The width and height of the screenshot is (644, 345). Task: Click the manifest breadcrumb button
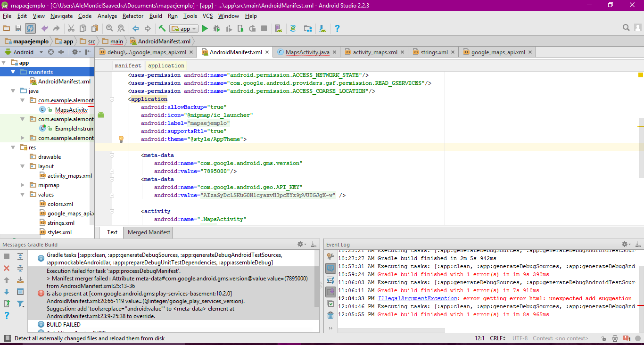pyautogui.click(x=128, y=66)
